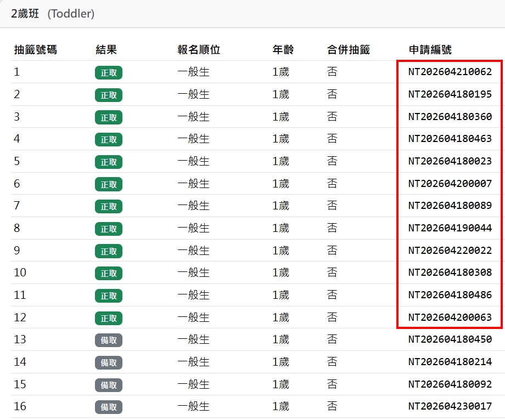This screenshot has height=420, width=505.
Task: Click the 正取 badge for lottery number 6
Action: pos(109,184)
